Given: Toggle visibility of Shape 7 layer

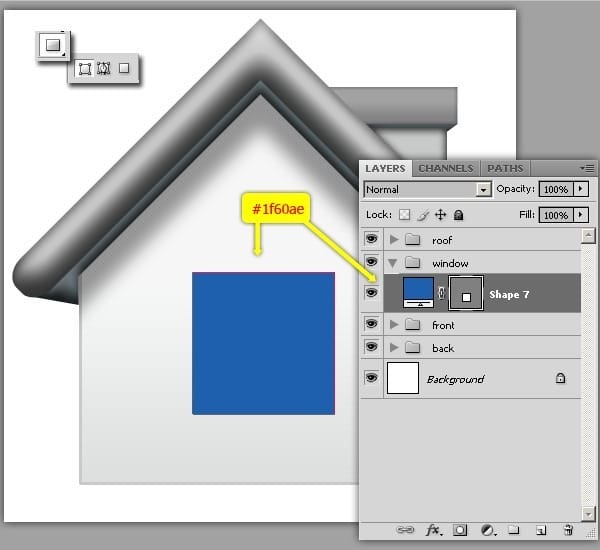Looking at the screenshot, I should click(371, 293).
